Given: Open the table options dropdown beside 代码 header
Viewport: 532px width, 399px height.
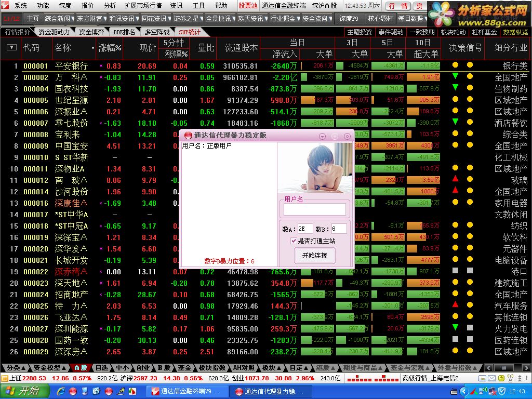Looking at the screenshot, I should click(x=11, y=47).
